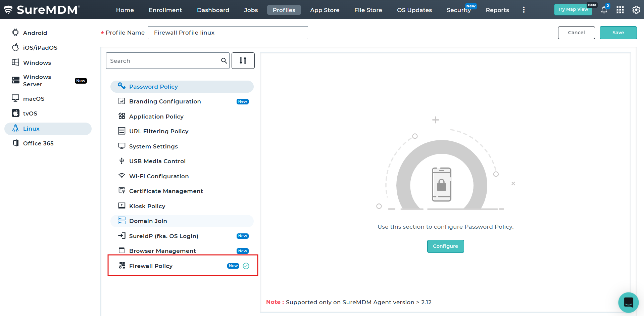Open the Dashboard tab
Screen dimensions: 644x316
pos(213,10)
